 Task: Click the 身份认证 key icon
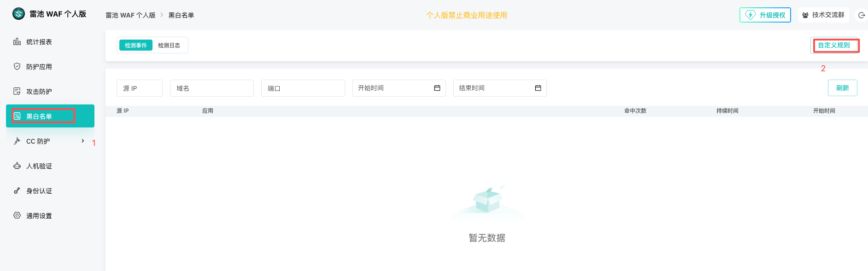point(17,191)
